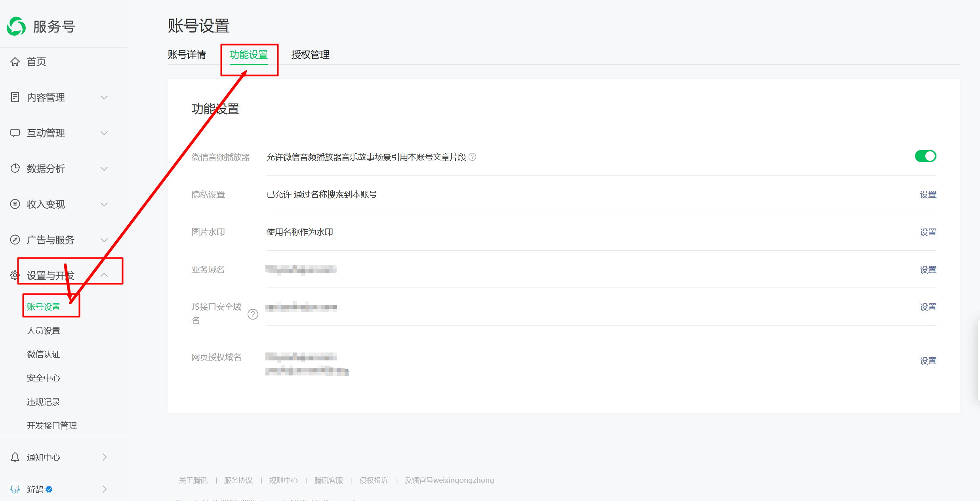Screen dimensions: 980x501
Task: Collapse the 设置与开发 section
Action: [104, 274]
